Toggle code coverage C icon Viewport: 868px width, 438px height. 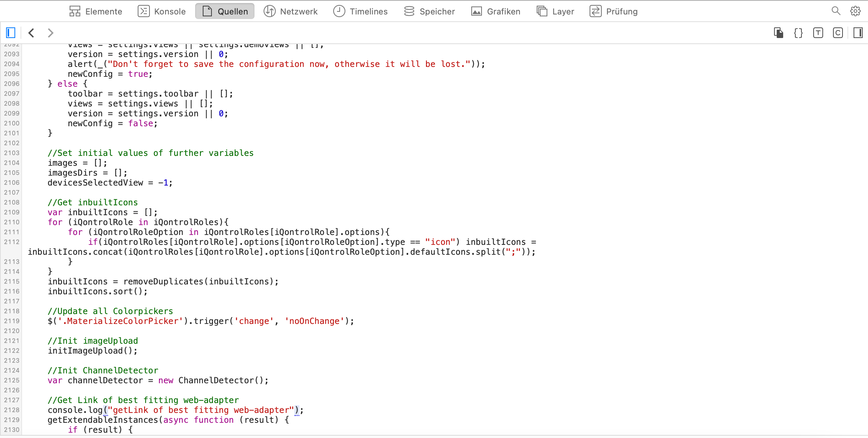click(x=838, y=33)
